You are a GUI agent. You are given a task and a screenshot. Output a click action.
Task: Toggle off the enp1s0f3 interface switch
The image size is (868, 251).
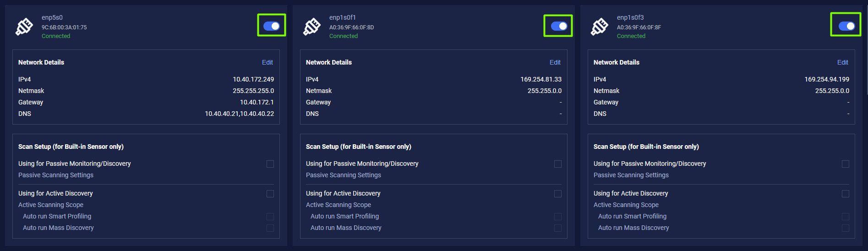point(846,26)
